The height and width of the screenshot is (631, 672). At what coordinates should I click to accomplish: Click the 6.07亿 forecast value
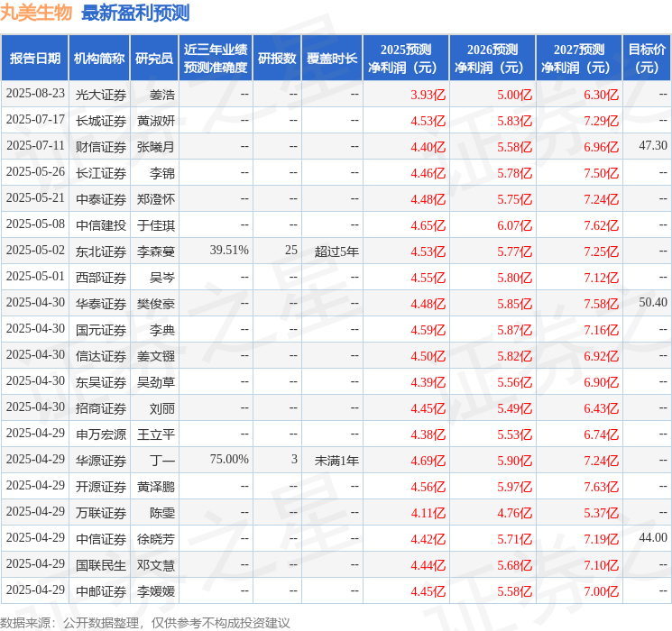515,225
